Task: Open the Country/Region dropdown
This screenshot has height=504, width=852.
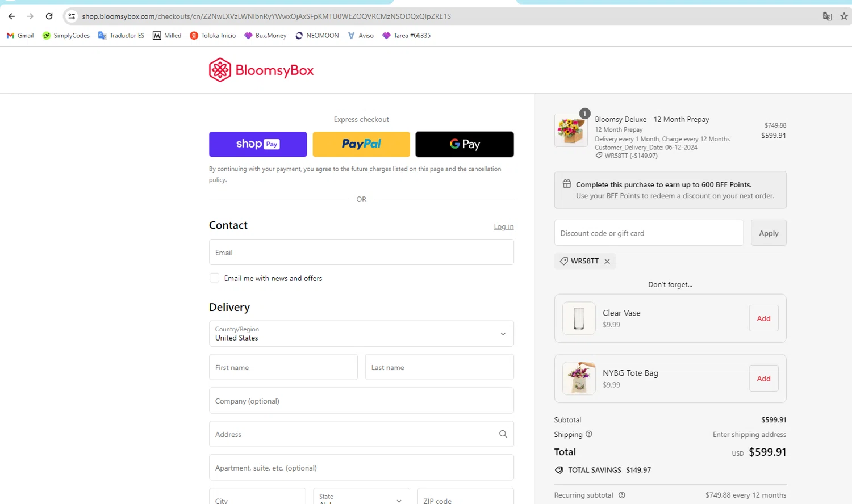Action: 361,334
